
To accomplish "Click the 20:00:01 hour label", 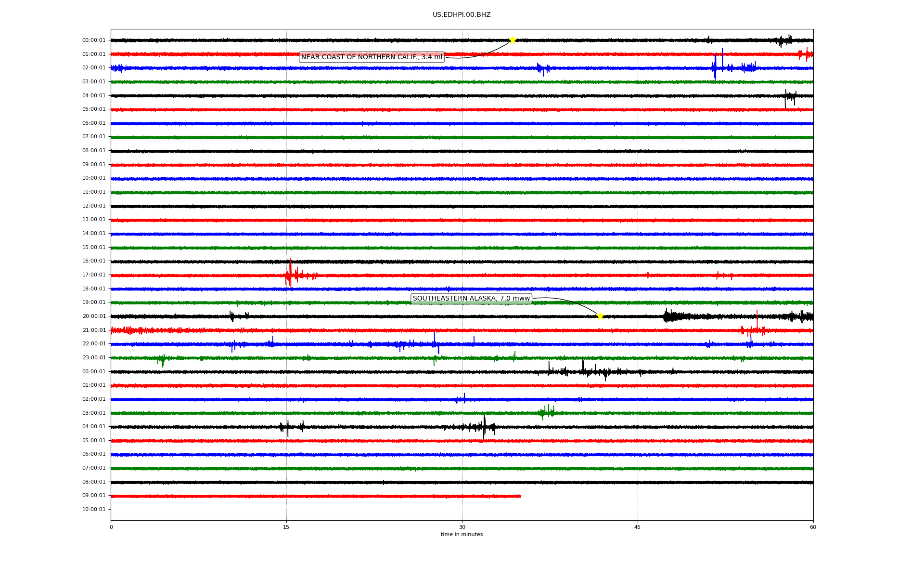I will click(x=94, y=316).
